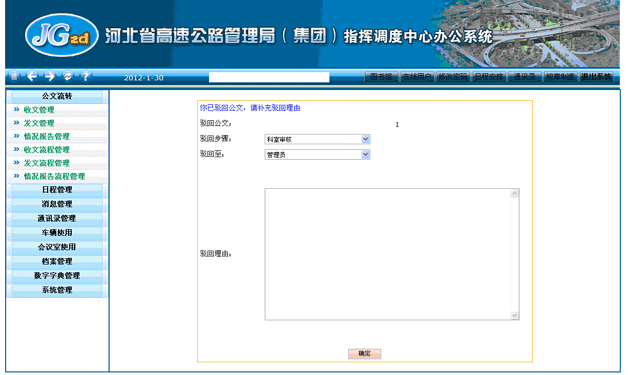Open the 发文流程管理 link

(46, 163)
